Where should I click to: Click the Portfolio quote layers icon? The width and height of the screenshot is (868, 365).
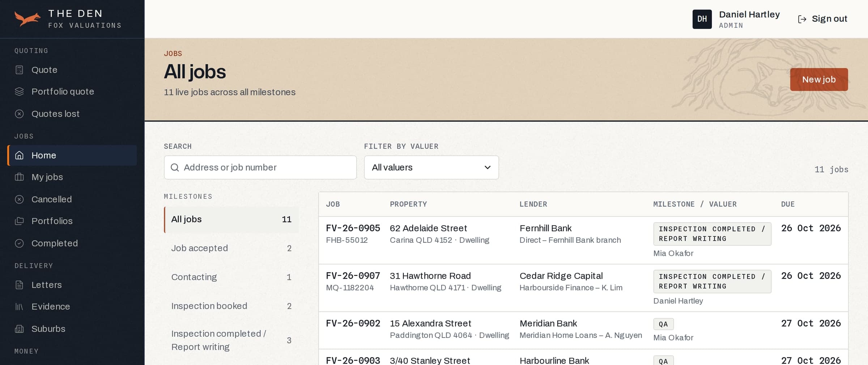pos(19,91)
